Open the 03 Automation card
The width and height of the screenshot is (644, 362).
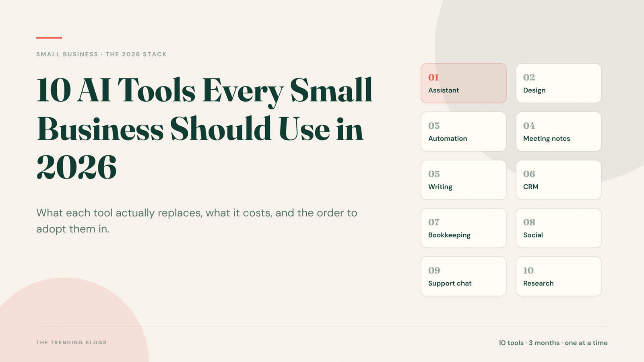coord(464,132)
